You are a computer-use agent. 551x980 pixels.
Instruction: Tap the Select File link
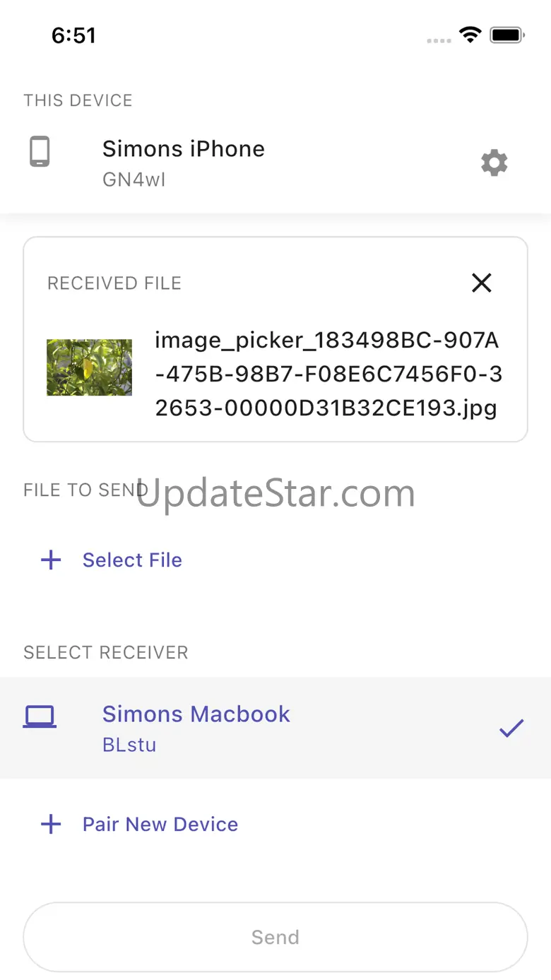click(x=132, y=560)
